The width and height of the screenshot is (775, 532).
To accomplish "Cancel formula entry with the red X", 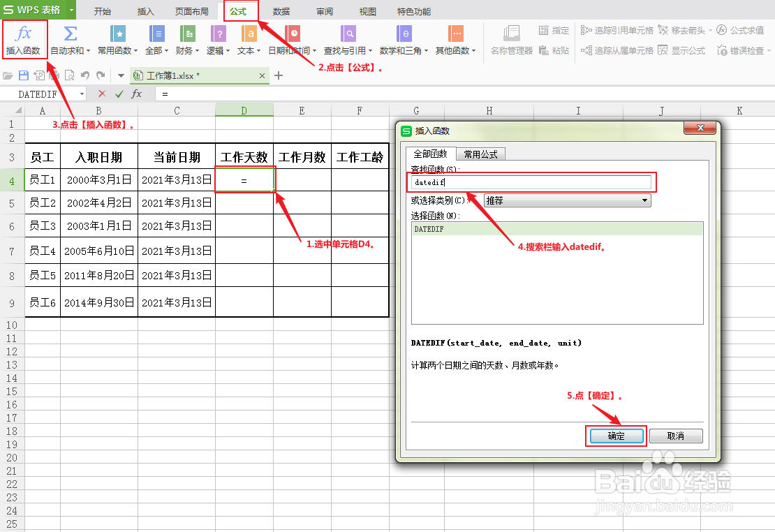I will click(x=102, y=94).
